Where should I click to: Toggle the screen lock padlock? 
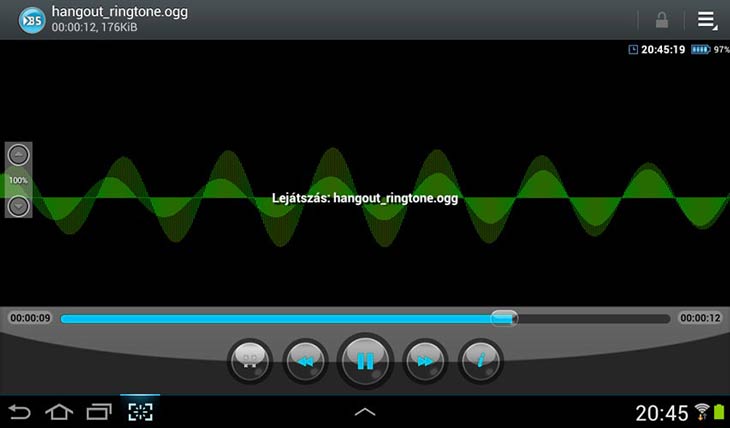[x=662, y=20]
